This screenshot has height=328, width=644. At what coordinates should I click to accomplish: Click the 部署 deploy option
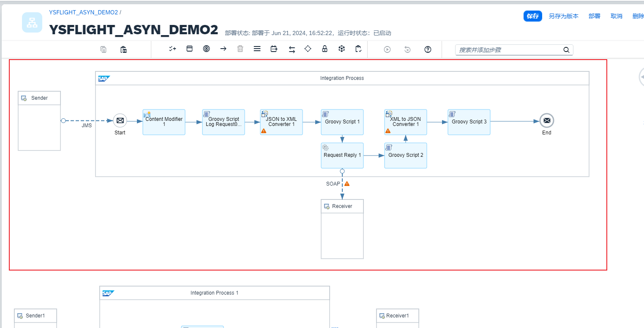594,16
